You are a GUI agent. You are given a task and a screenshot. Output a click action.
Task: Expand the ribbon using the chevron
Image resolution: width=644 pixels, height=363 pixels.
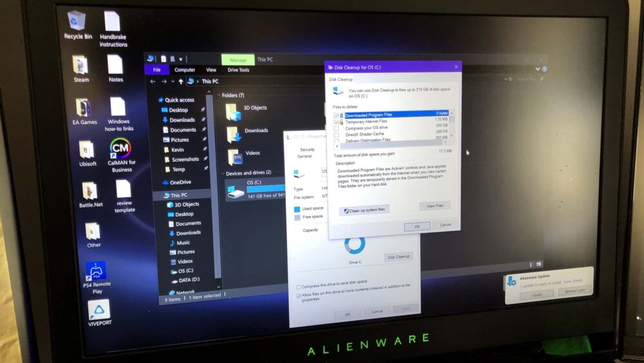pos(538,68)
